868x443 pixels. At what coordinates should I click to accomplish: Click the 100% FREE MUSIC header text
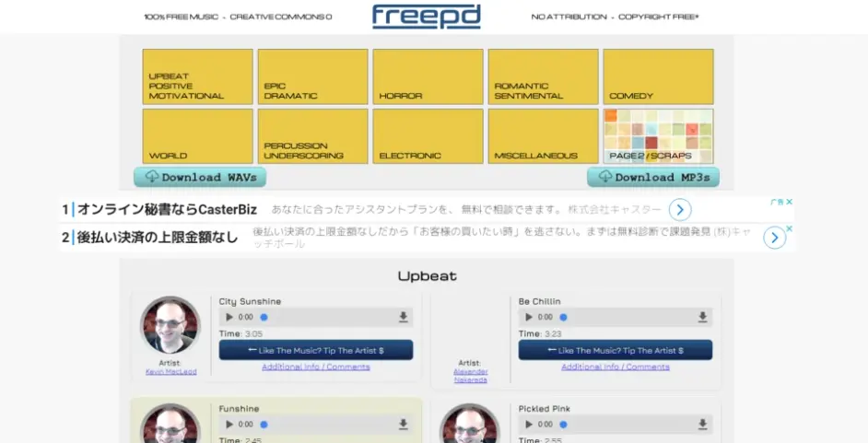[x=182, y=17]
